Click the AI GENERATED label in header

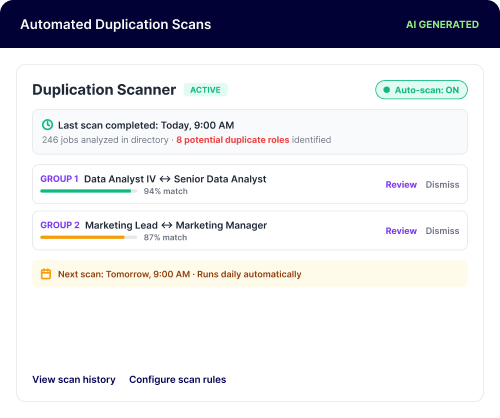click(442, 25)
